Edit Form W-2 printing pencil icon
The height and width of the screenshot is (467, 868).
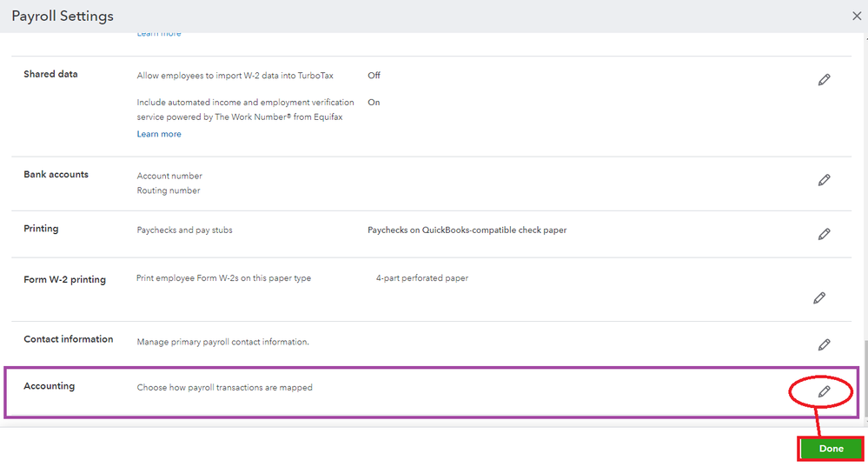(818, 297)
